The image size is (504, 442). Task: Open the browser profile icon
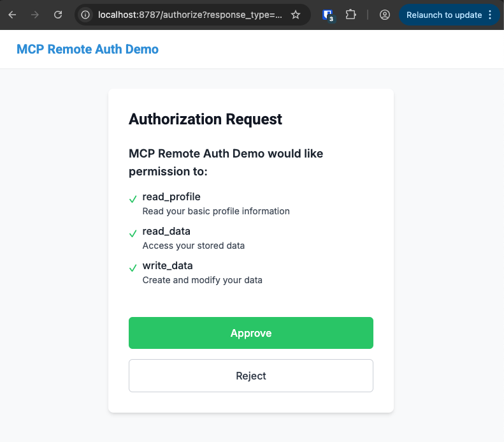pyautogui.click(x=384, y=15)
